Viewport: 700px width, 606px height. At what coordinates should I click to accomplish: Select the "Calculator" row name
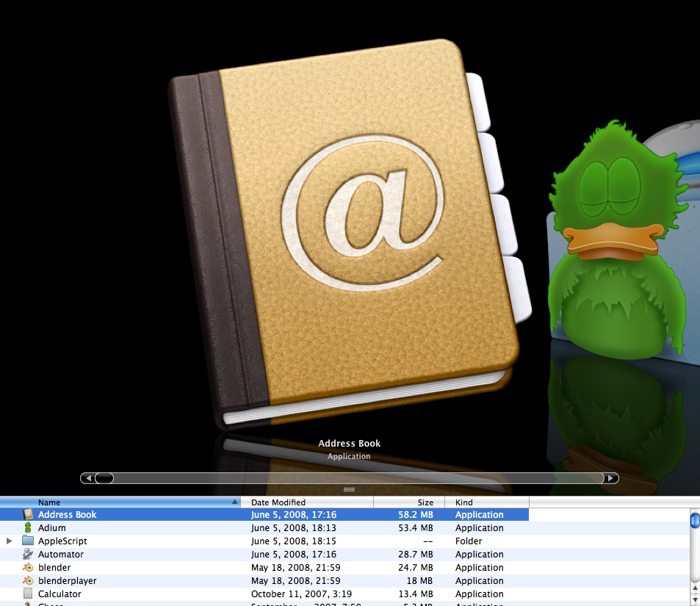pos(59,594)
